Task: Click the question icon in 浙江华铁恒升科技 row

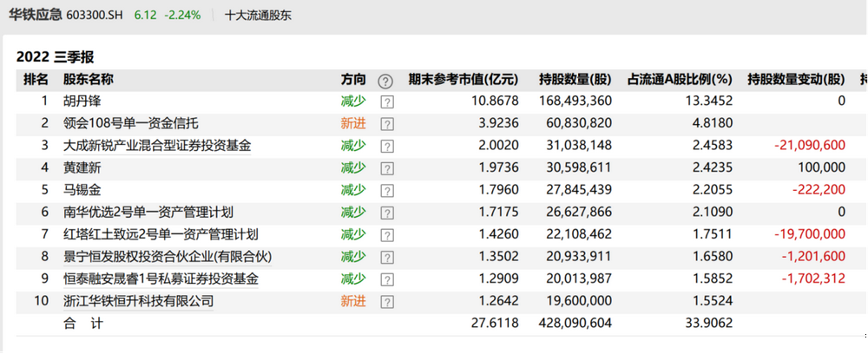Action: point(387,302)
